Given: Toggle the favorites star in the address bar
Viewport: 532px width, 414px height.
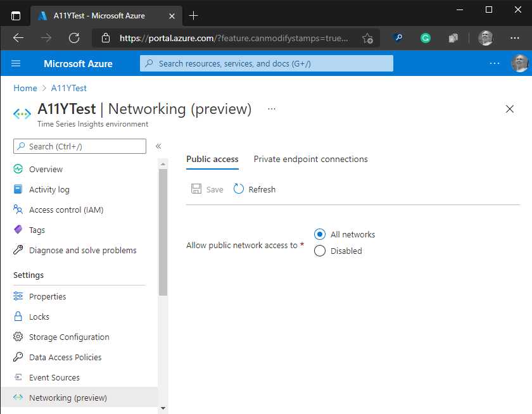Looking at the screenshot, I should 367,38.
